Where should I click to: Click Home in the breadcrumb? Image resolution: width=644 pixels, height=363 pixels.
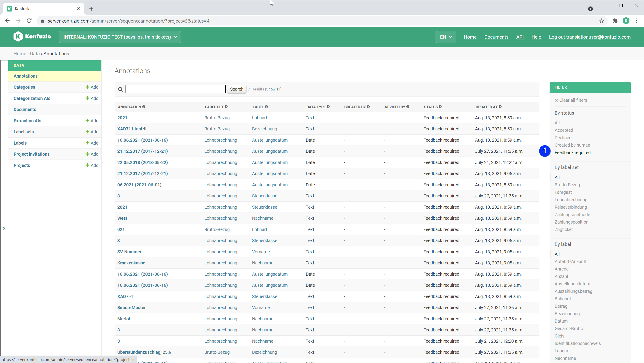click(x=20, y=53)
